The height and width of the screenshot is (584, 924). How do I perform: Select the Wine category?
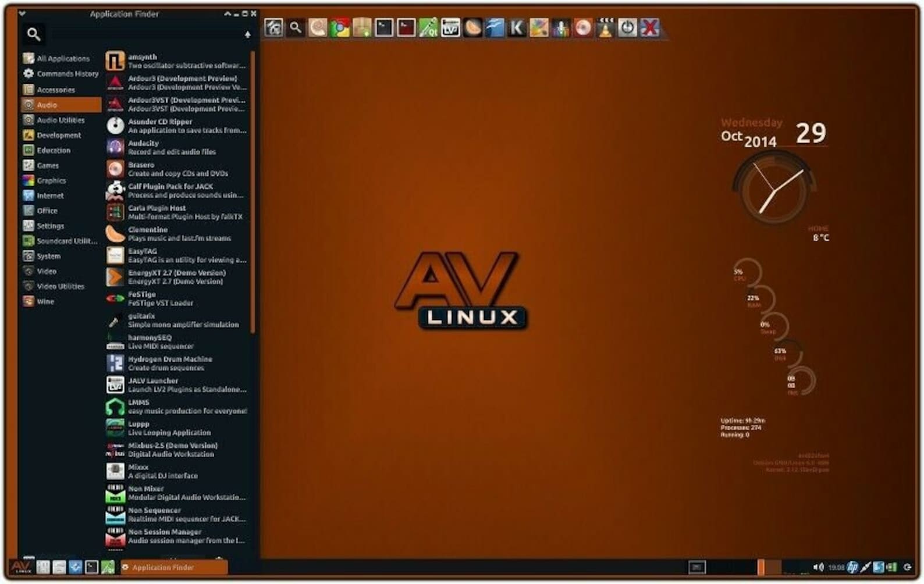click(x=61, y=301)
